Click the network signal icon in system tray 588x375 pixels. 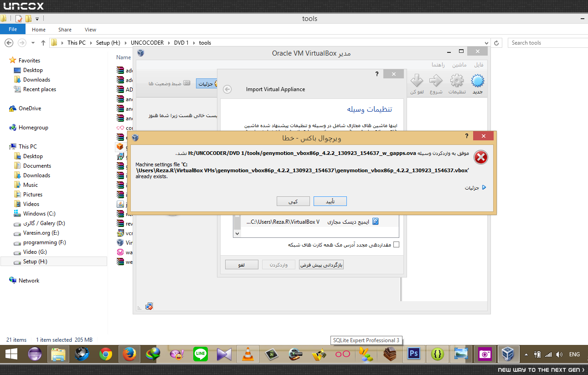coord(548,354)
